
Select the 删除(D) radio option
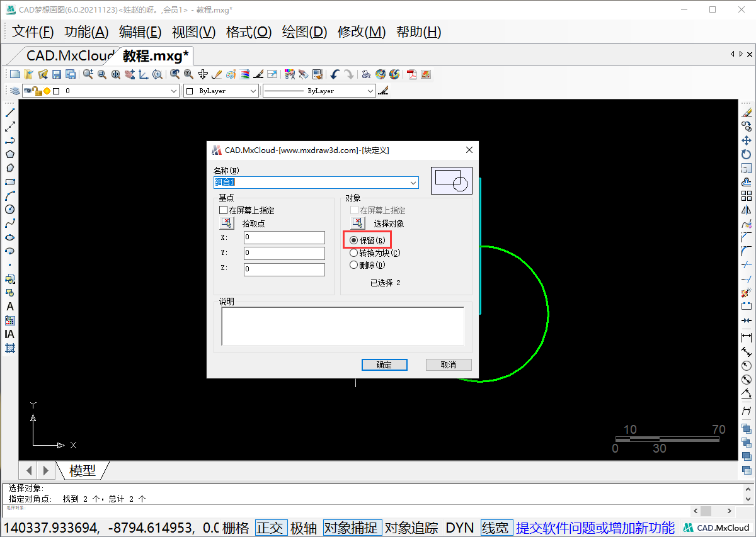pos(367,265)
